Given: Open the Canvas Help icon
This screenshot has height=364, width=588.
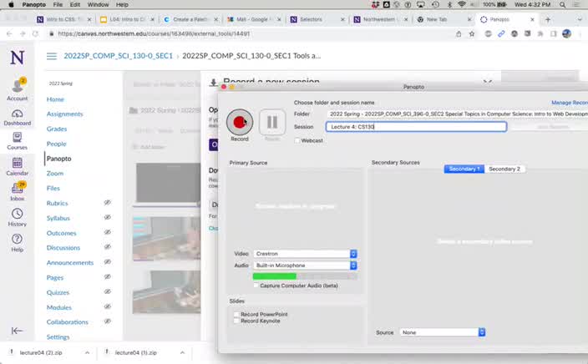Looking at the screenshot, I should coord(17,242).
